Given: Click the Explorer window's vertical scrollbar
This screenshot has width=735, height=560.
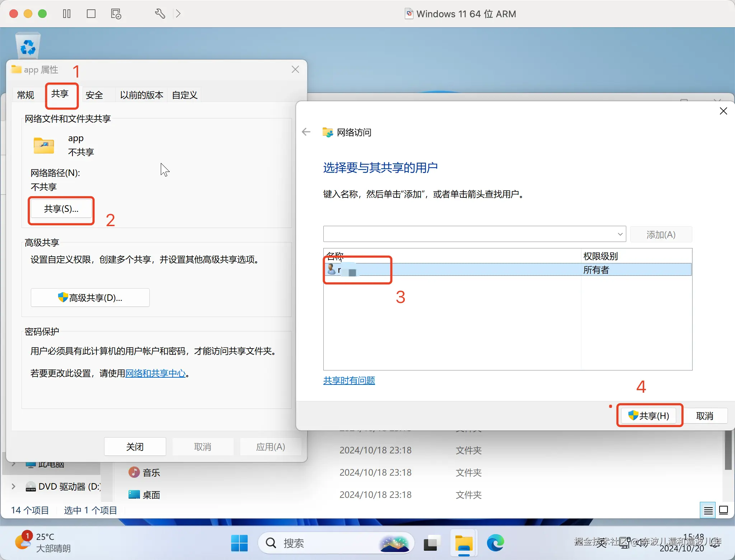Looking at the screenshot, I should tap(728, 451).
